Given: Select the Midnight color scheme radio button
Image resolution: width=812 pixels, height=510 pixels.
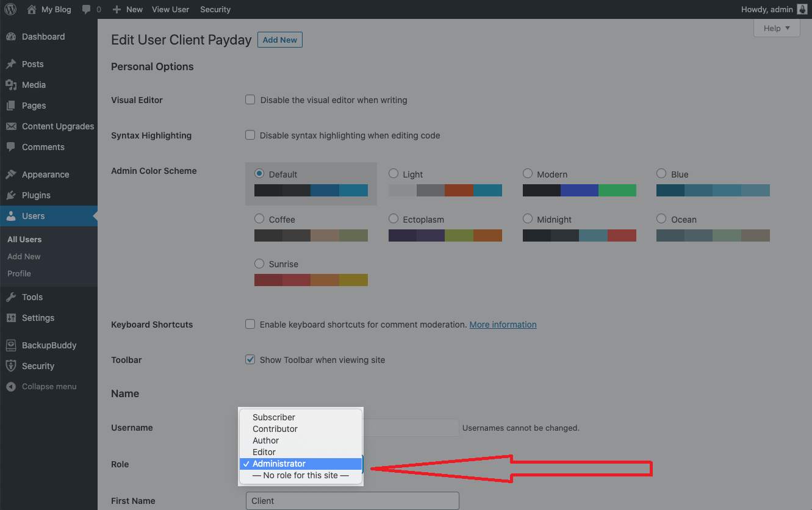Looking at the screenshot, I should click(x=527, y=218).
